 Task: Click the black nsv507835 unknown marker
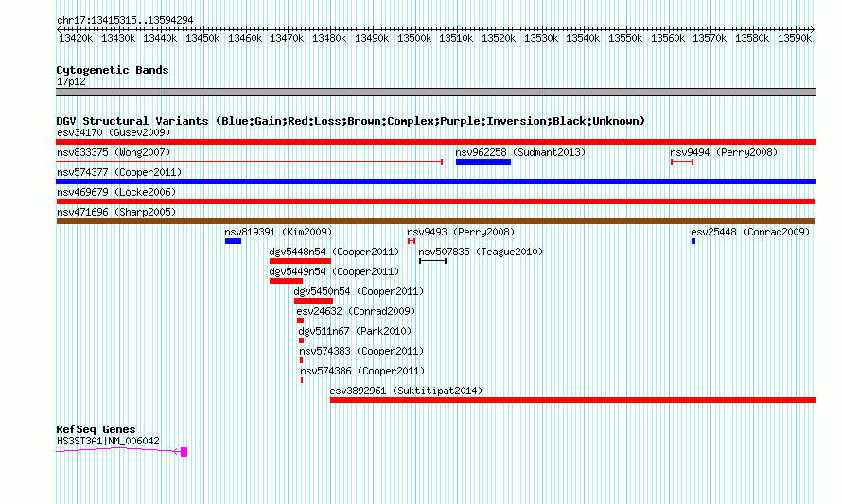(432, 261)
